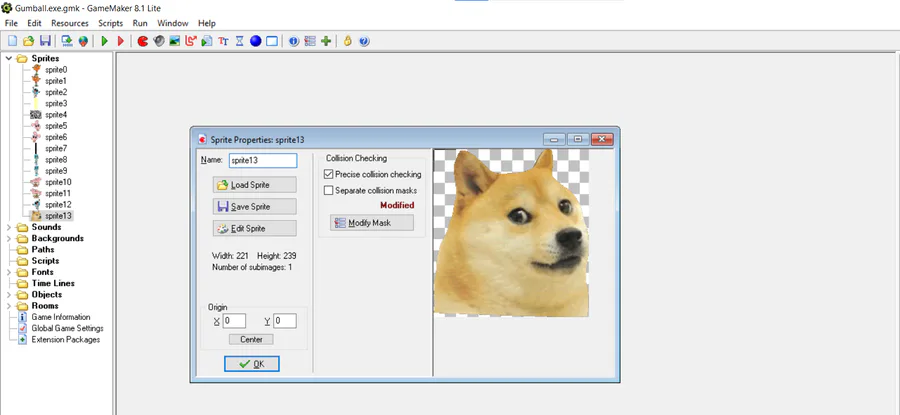Click the Load Sprite button
Viewport: 900px width, 415px height.
coord(254,185)
